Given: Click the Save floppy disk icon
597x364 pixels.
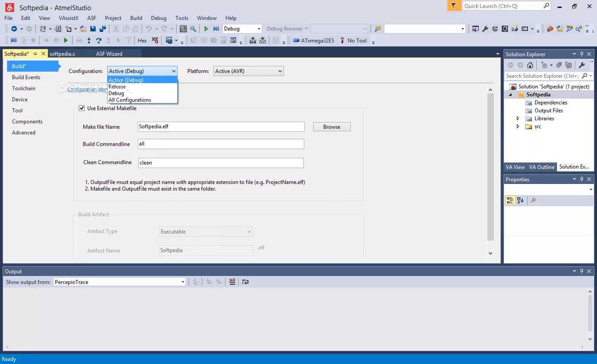Looking at the screenshot, I should click(x=93, y=29).
